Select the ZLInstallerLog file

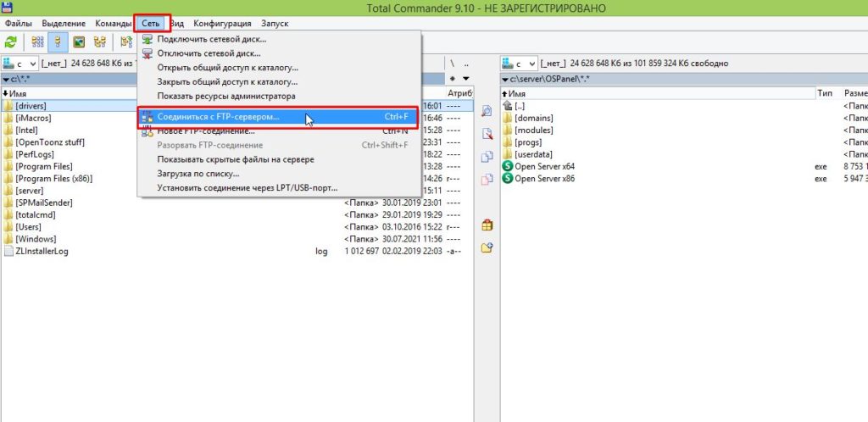click(x=43, y=252)
